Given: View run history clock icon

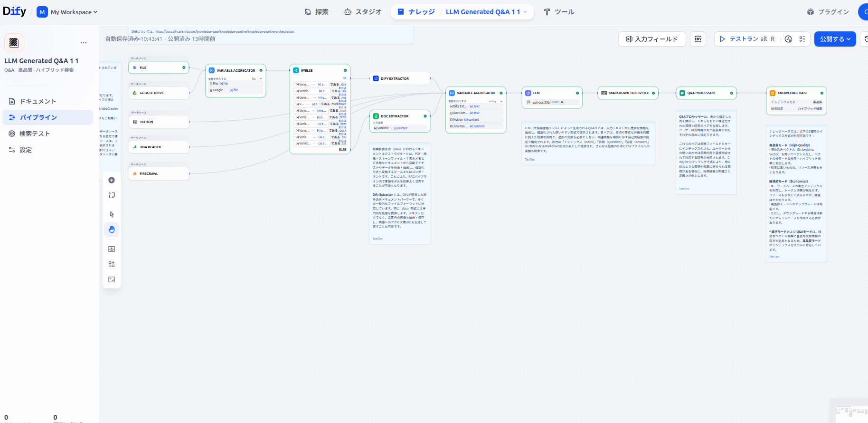Looking at the screenshot, I should click(x=788, y=39).
